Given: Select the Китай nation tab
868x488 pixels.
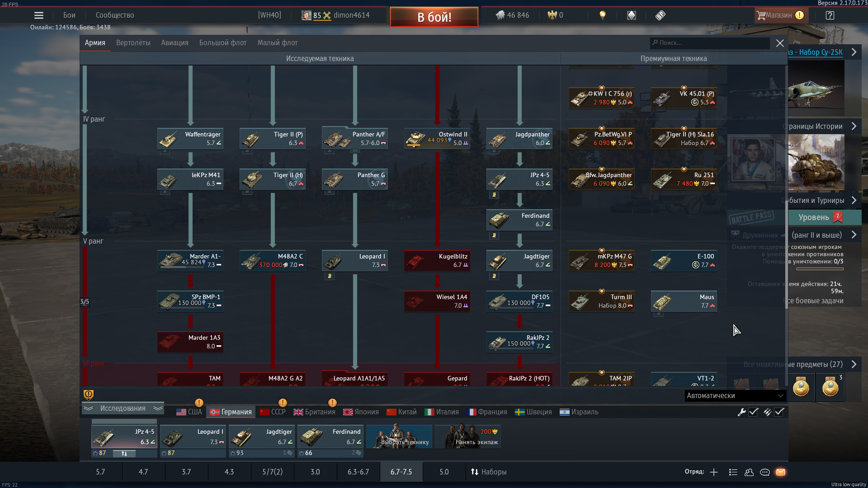Looking at the screenshot, I should [x=401, y=412].
